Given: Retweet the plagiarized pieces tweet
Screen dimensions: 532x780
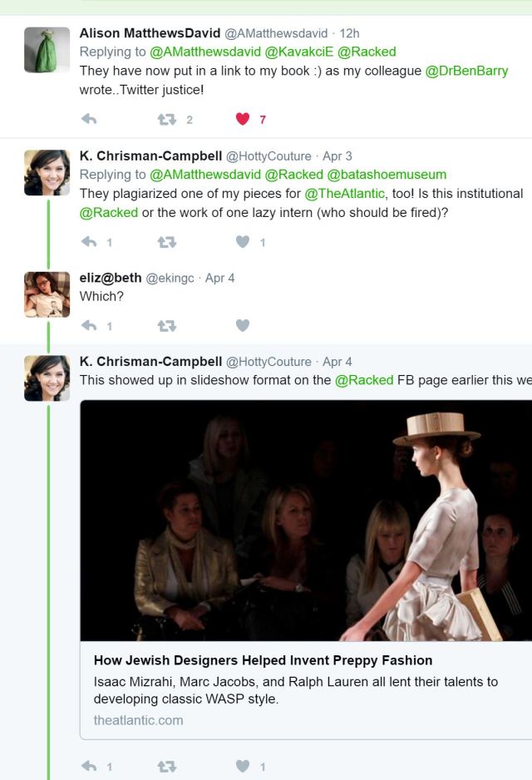Looking at the screenshot, I should tap(167, 242).
